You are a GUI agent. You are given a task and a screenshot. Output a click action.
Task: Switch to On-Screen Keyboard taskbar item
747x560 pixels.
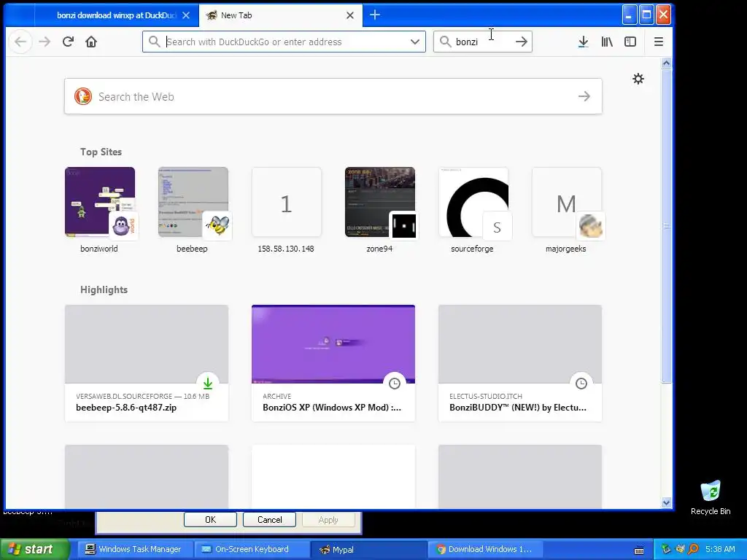point(252,549)
